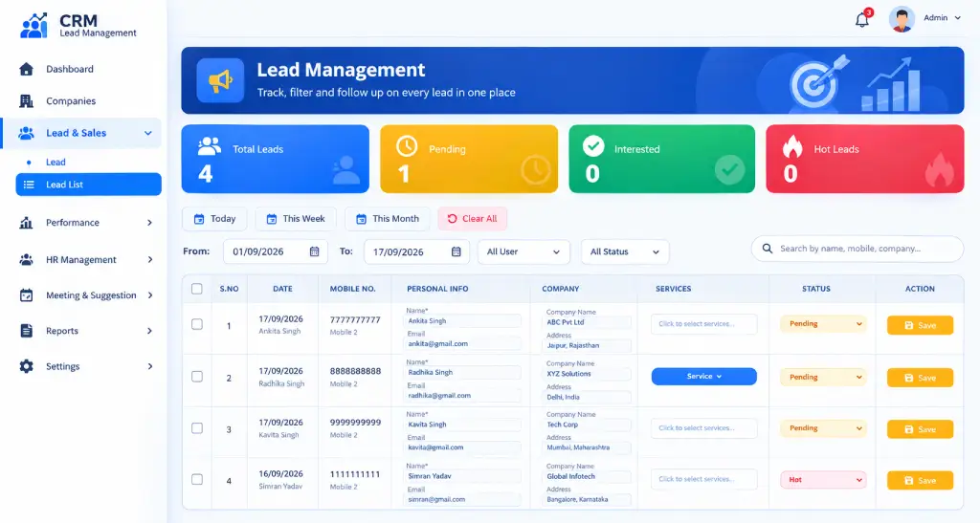Open the blue Service dropdown for XYZ Solutions
The image size is (980, 523).
[703, 377]
